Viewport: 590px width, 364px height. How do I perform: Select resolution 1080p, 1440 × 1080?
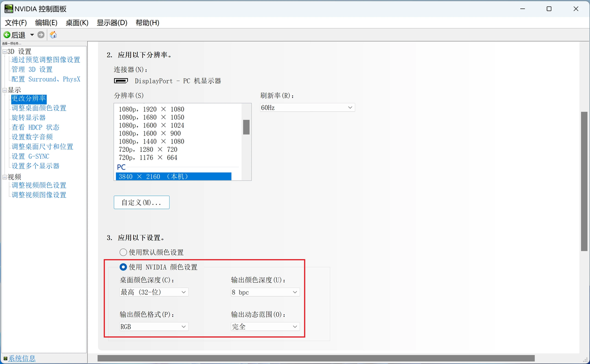coord(151,141)
